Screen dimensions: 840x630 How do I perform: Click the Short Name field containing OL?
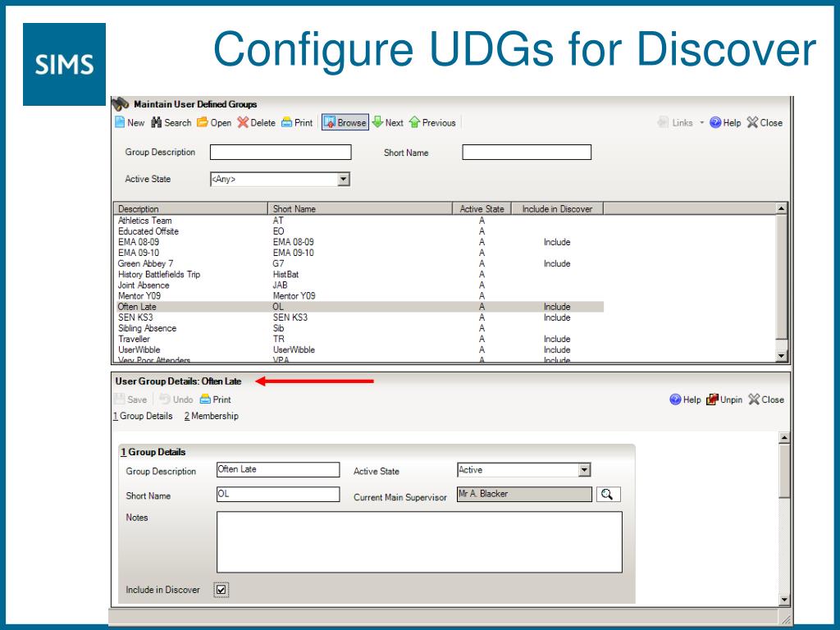pos(278,495)
